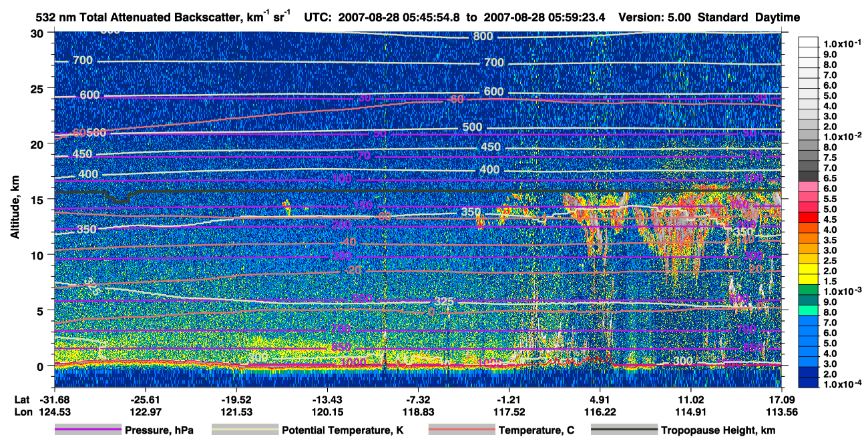Image resolution: width=868 pixels, height=445 pixels.
Task: Click the altitude tick label '10'
Action: pyautogui.click(x=39, y=255)
